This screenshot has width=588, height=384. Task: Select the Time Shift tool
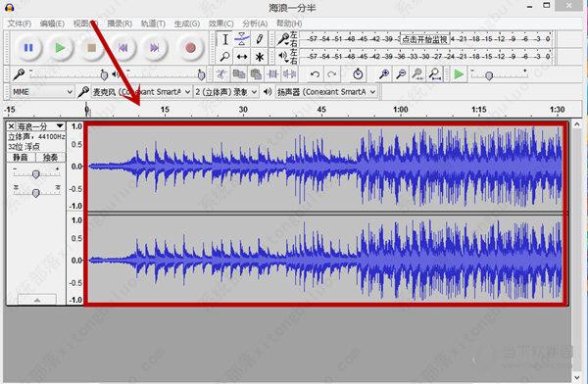click(242, 57)
